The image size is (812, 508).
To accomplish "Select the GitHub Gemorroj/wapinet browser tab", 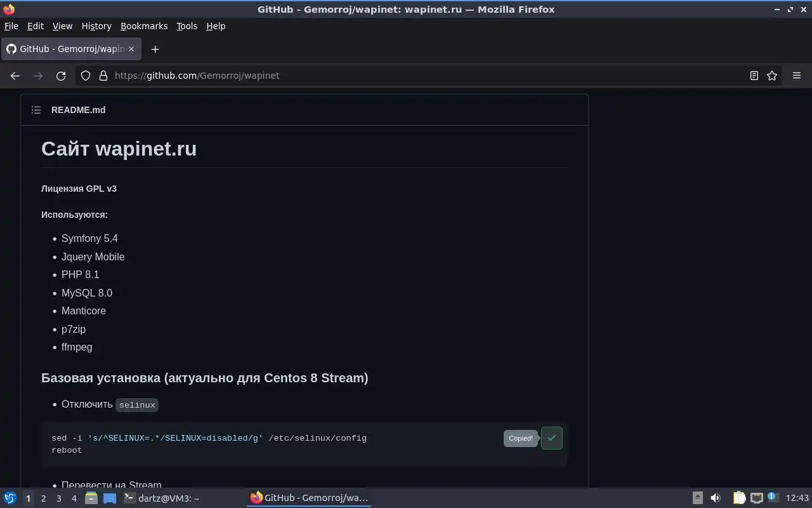I will [x=70, y=49].
